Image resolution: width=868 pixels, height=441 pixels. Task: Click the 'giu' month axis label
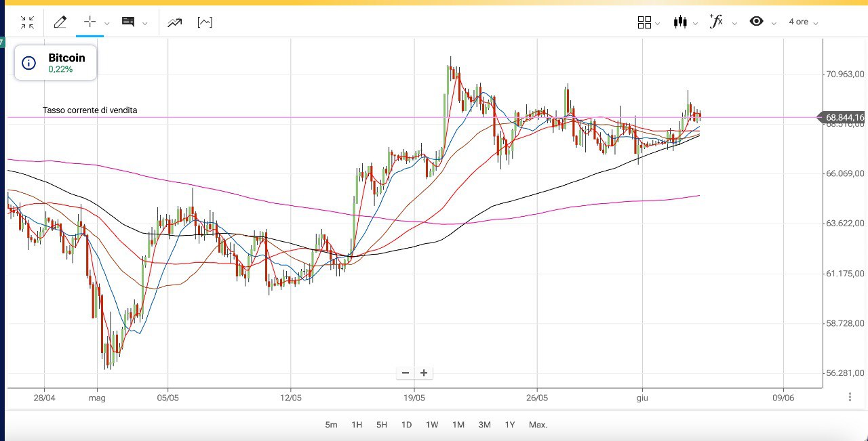pyautogui.click(x=642, y=398)
